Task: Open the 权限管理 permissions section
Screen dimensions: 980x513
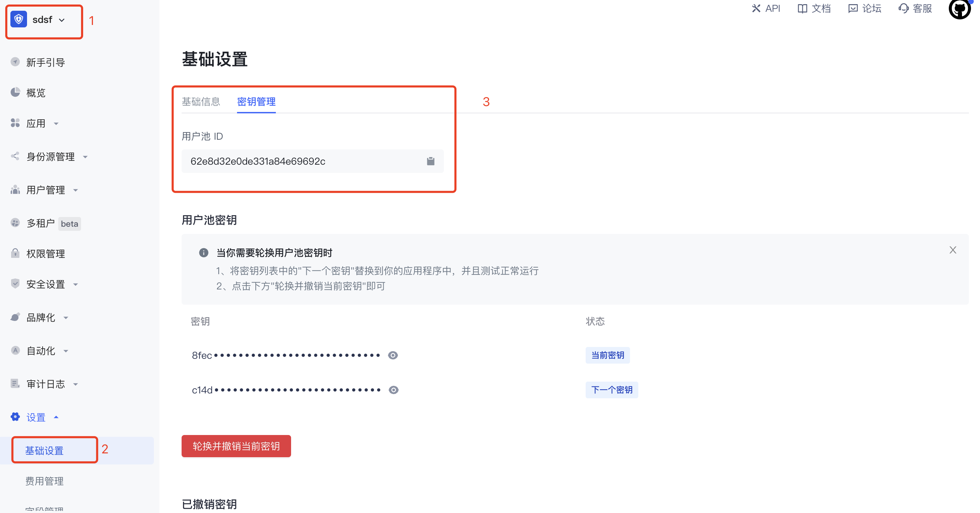Action: (x=45, y=253)
